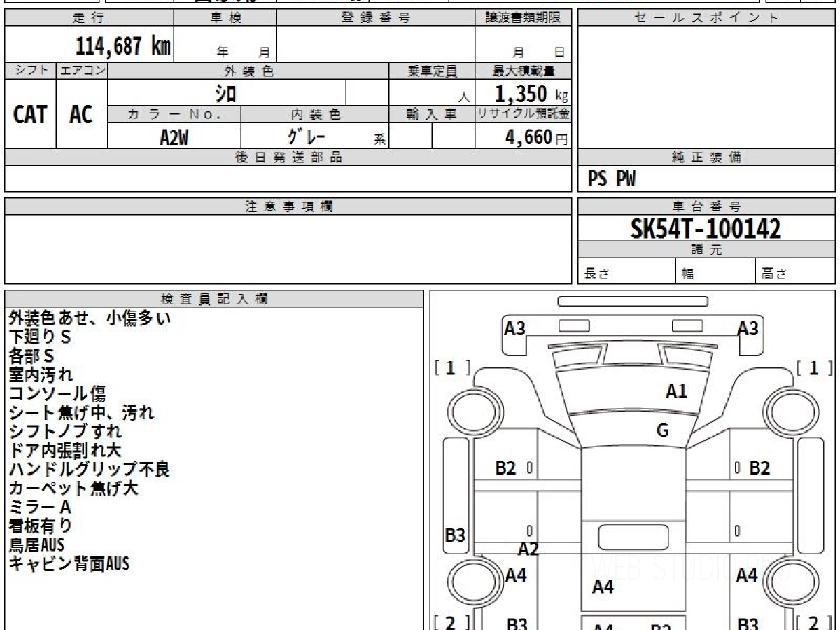Select the ドア内張割れ大 note

(65, 451)
